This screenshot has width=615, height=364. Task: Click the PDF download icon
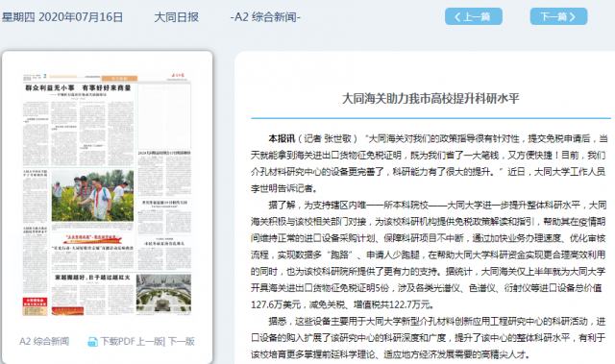pos(92,342)
